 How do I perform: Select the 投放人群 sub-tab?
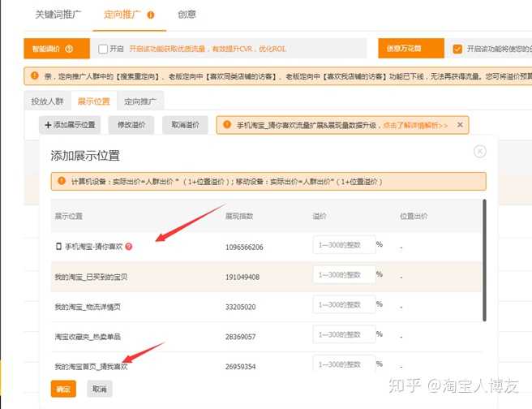tap(46, 101)
